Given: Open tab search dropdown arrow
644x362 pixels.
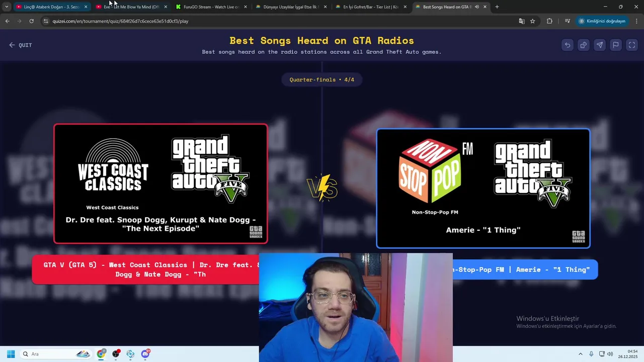Looking at the screenshot, I should point(7,7).
